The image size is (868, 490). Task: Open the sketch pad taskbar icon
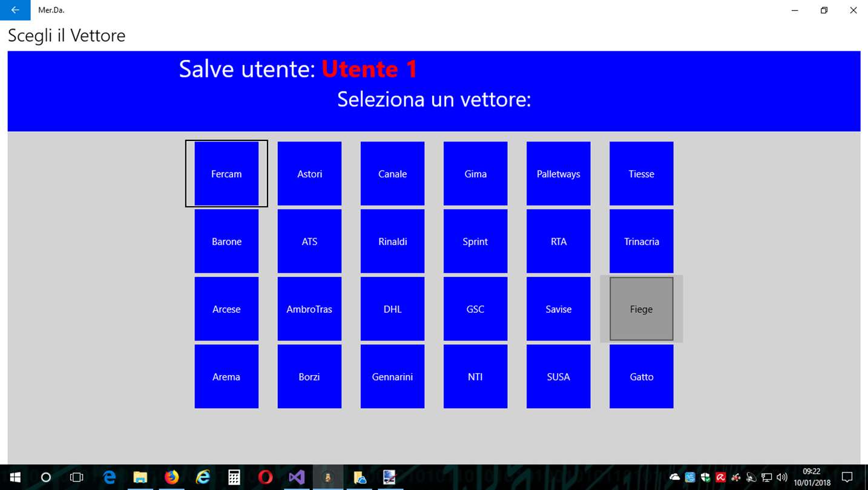(390, 477)
